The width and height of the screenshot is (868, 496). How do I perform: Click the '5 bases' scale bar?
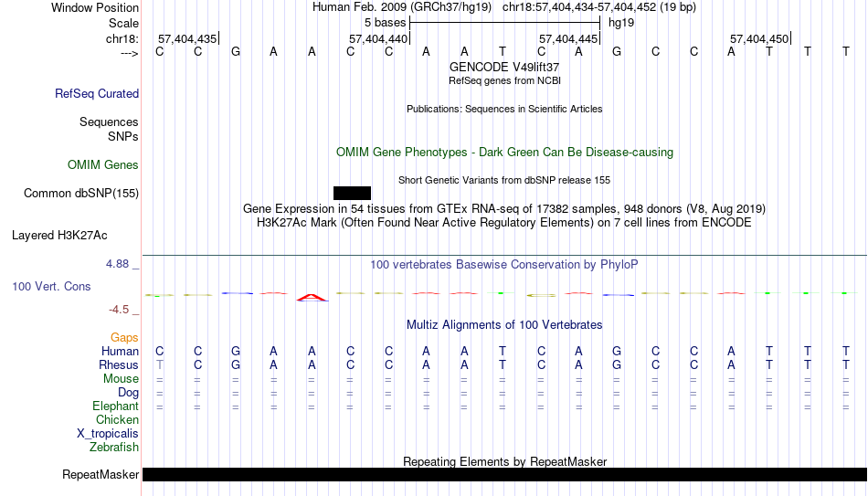(x=504, y=23)
